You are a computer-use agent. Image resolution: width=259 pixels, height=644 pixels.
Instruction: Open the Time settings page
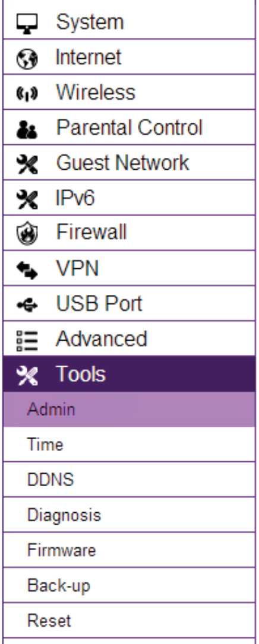[x=129, y=445]
